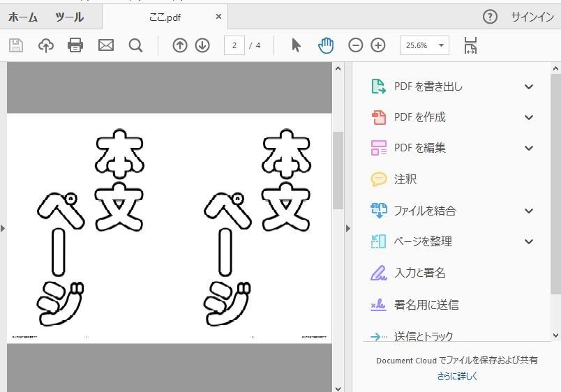Viewport: 561px width, 392px height.
Task: Click the page number input field
Action: pyautogui.click(x=234, y=45)
